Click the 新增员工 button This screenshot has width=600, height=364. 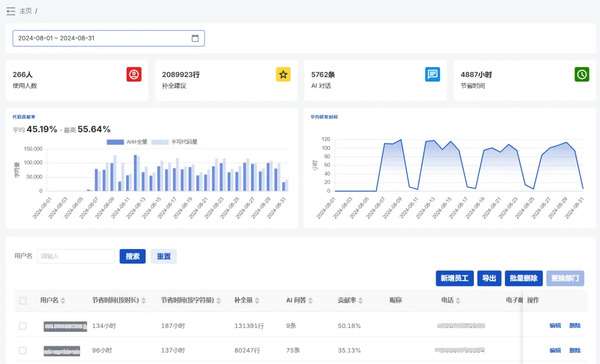(454, 278)
